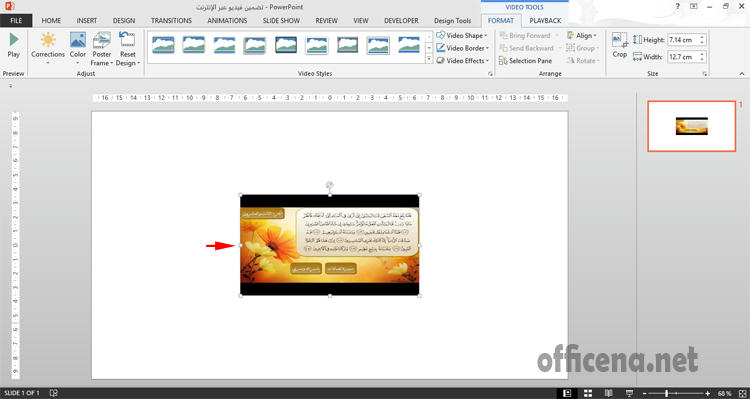
Task: Expand the Video Styles gallery More arrow
Action: point(429,59)
